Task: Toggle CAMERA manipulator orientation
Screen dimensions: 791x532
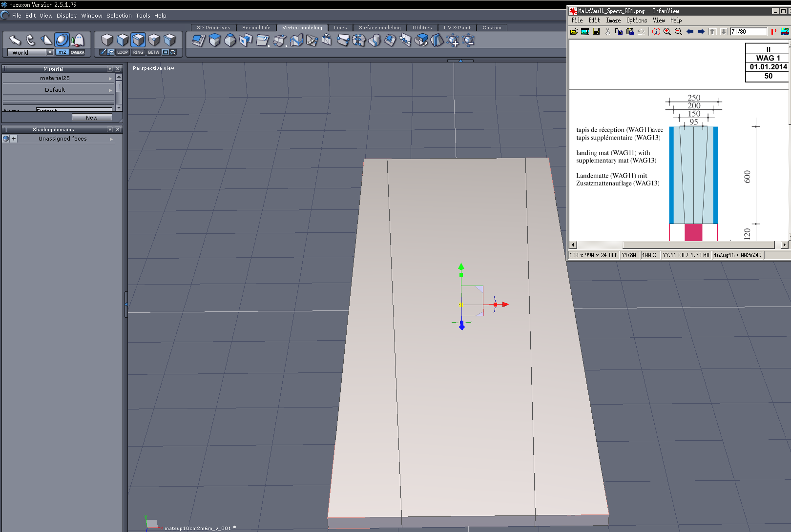Action: (x=78, y=52)
